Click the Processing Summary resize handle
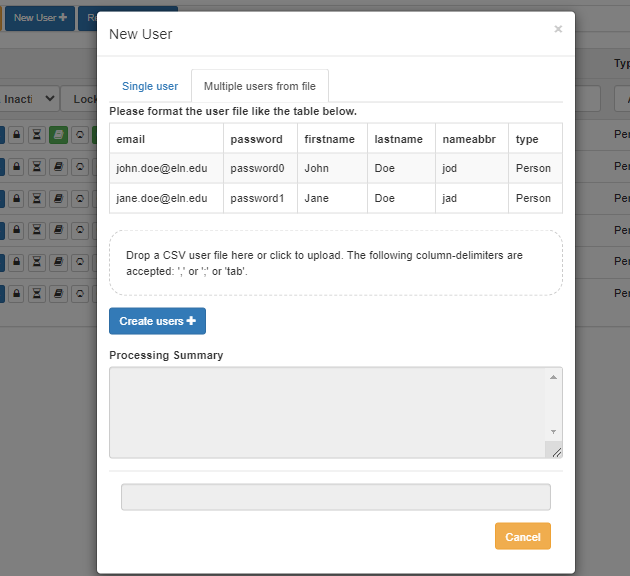 tap(556, 452)
